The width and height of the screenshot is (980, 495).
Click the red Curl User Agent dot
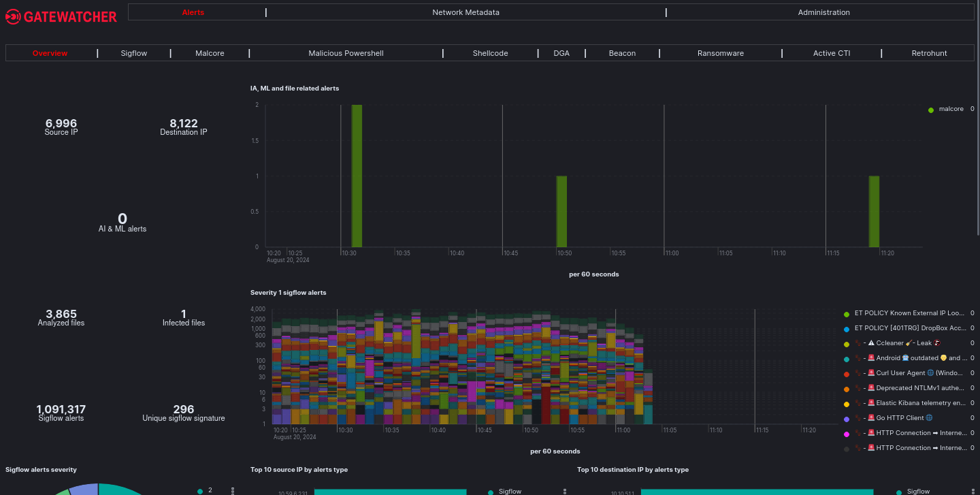tap(847, 374)
